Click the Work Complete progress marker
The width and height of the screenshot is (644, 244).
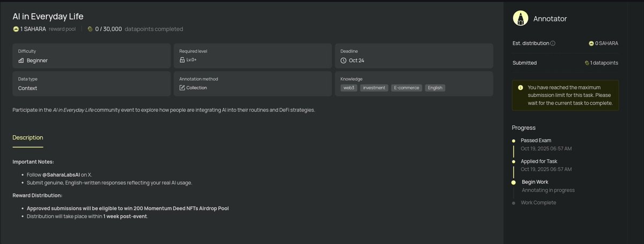[514, 203]
